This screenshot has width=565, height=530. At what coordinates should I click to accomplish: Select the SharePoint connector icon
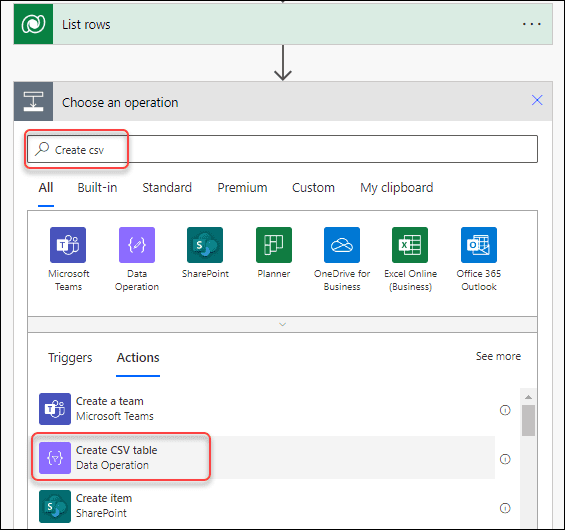(205, 245)
